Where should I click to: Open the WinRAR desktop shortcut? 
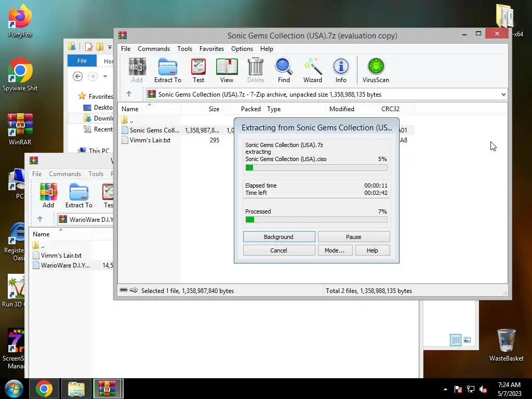click(x=20, y=129)
